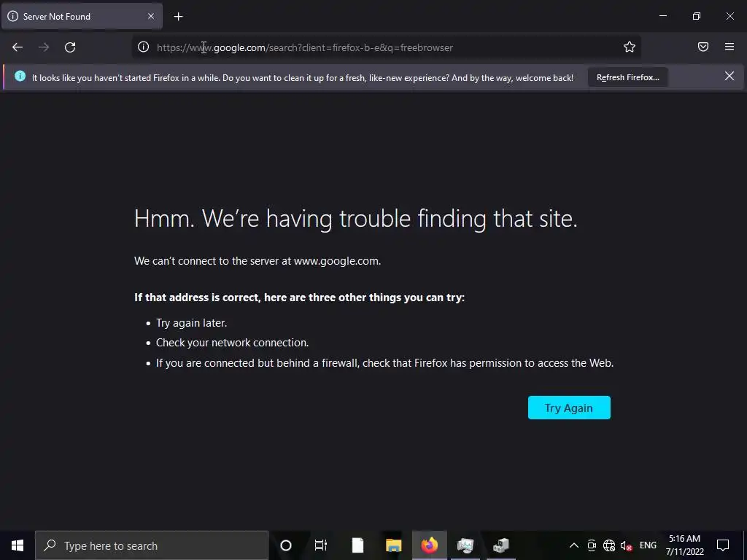Change ENG input language
The image size is (747, 560).
tap(648, 545)
